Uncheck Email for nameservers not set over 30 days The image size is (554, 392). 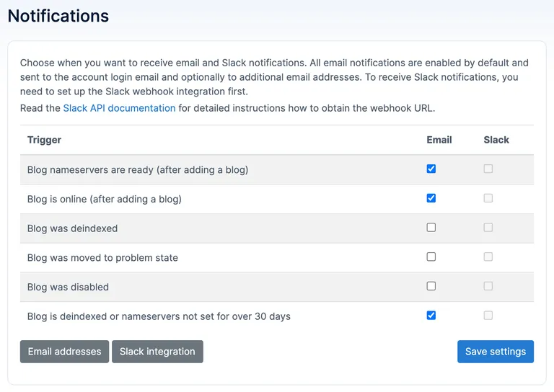pyautogui.click(x=431, y=315)
